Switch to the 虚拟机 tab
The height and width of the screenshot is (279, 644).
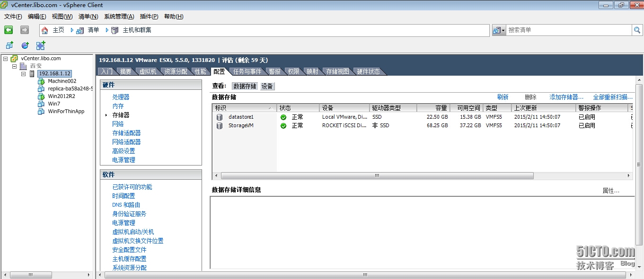click(x=148, y=71)
